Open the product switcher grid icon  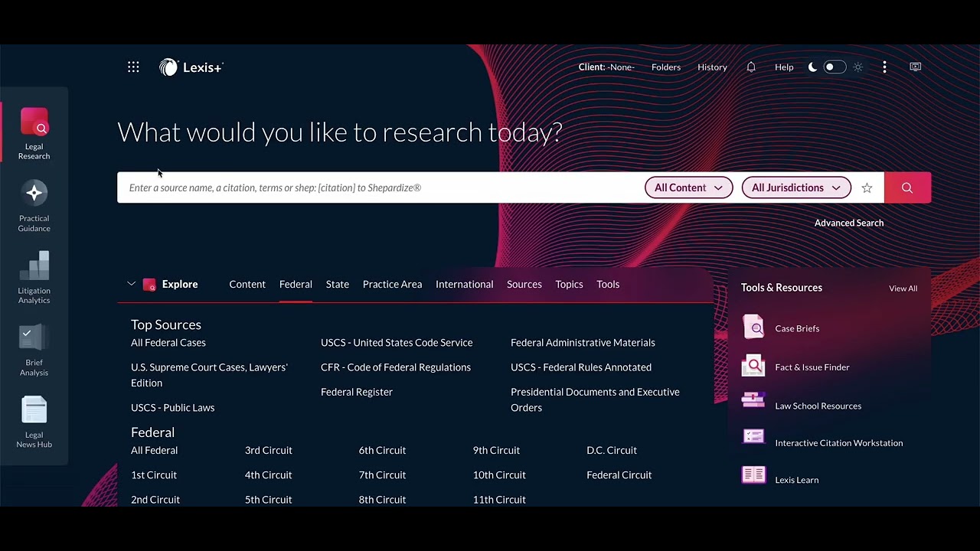coord(133,67)
